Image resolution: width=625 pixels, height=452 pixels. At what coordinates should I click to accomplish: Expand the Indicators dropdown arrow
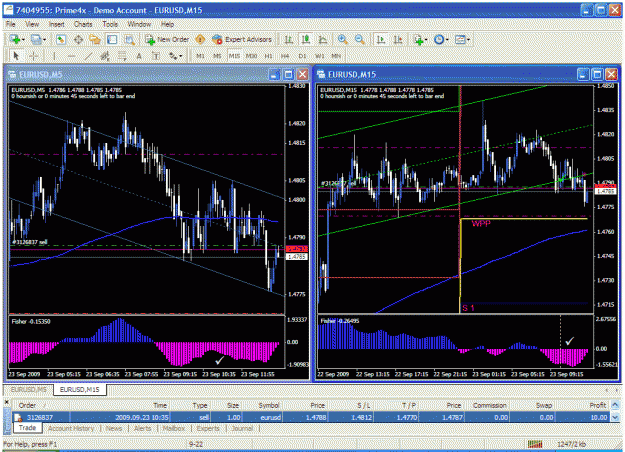point(426,40)
